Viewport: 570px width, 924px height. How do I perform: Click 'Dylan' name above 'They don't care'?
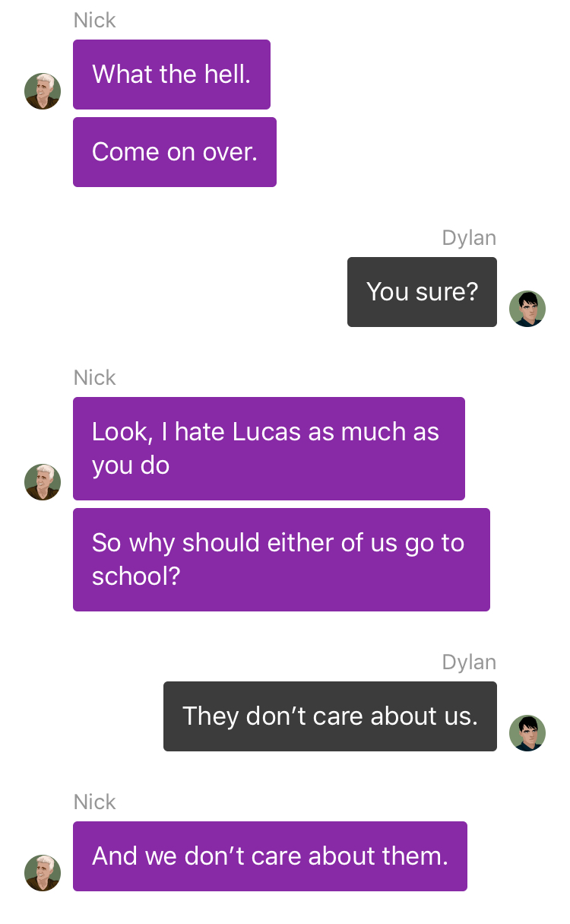(x=469, y=662)
